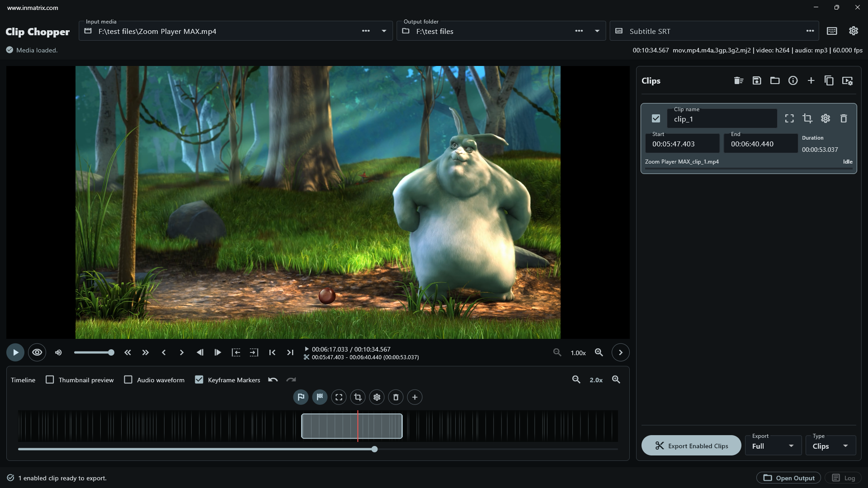
Task: Go to previous frame
Action: click(x=200, y=352)
